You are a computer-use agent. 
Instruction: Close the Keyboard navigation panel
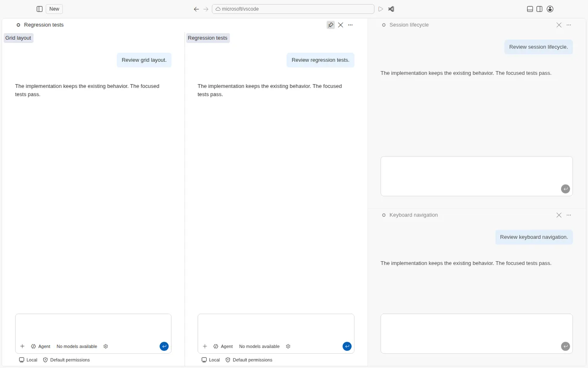(559, 215)
